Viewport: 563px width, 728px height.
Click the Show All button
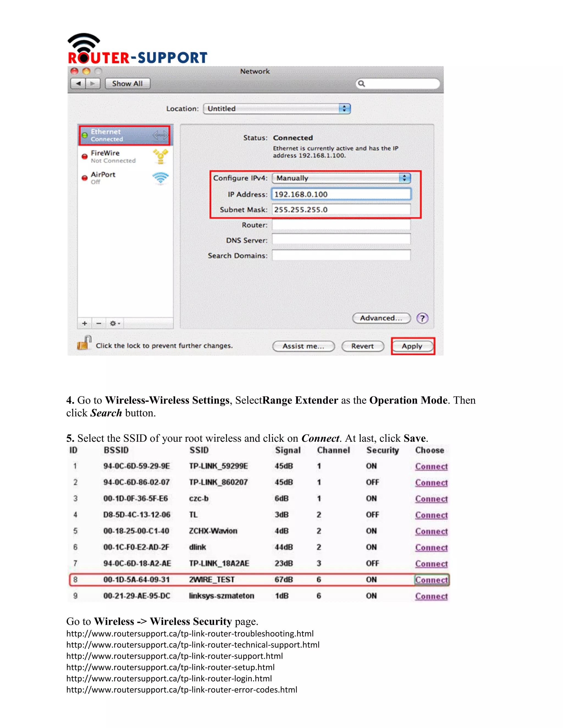click(x=127, y=83)
